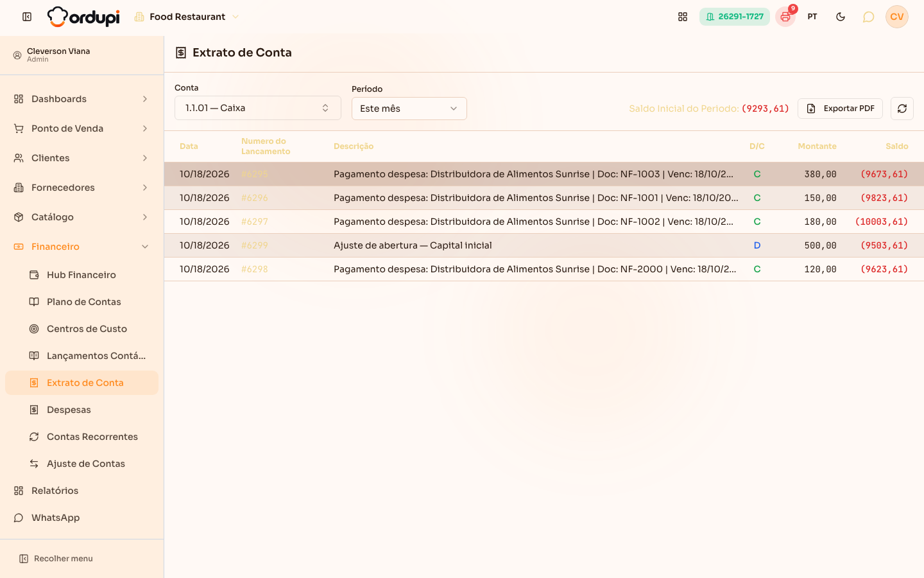Open the chat bubble icon in header

[868, 17]
